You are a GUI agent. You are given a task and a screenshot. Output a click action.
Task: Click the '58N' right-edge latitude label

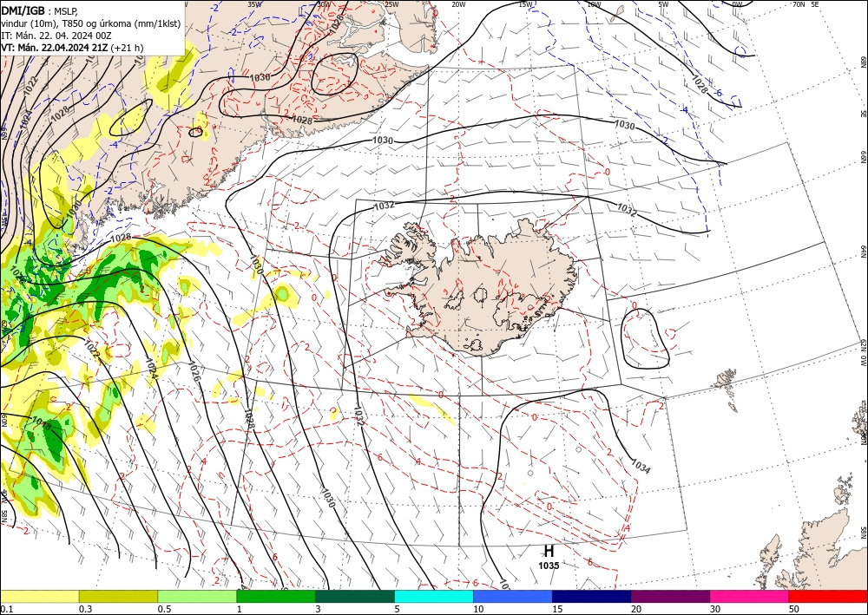863,532
